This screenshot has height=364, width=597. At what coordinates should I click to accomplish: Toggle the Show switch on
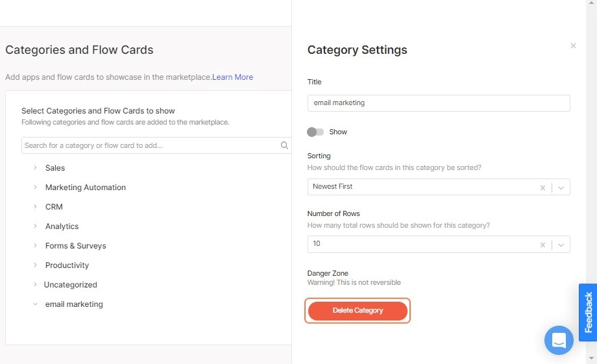pos(315,132)
